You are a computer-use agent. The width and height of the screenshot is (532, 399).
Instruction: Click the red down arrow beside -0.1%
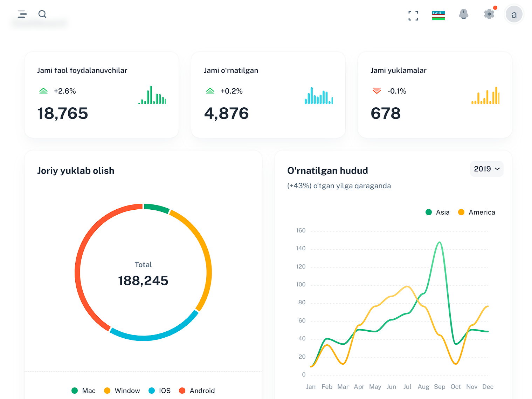377,91
